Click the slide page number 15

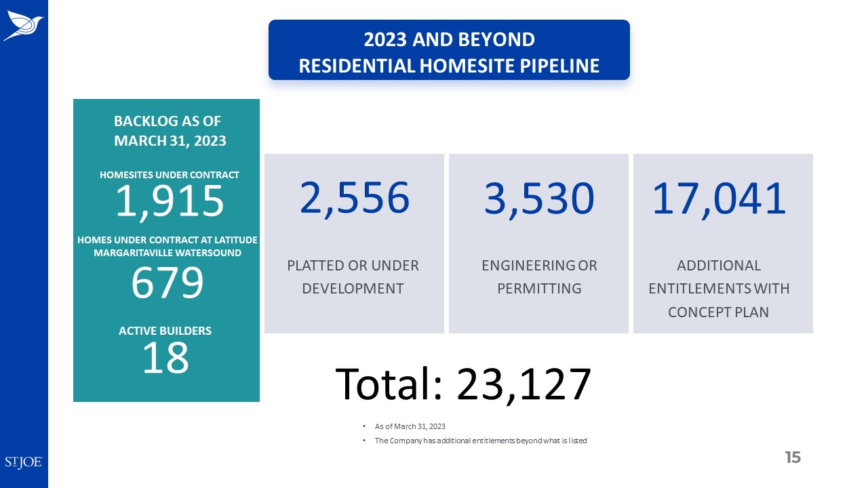click(793, 457)
